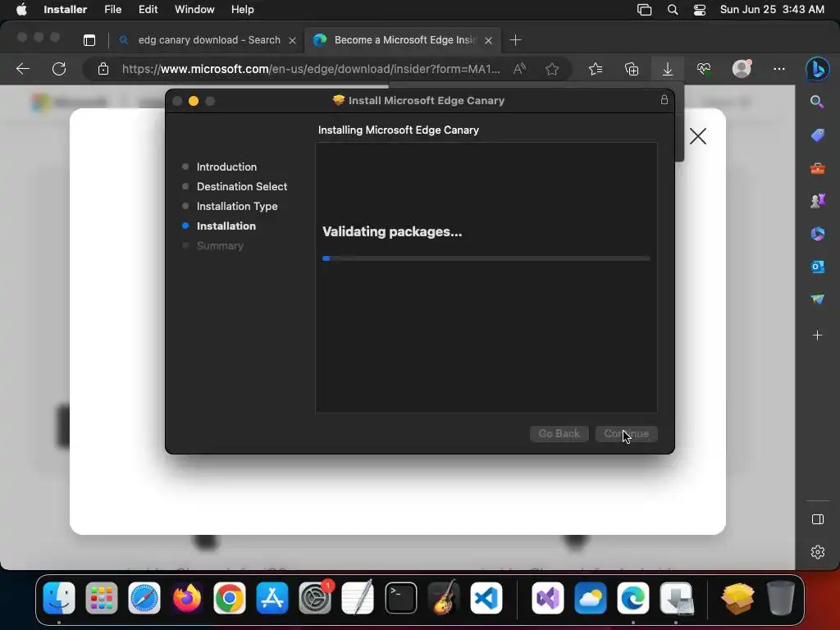
Task: Launch Google Chrome from the Dock
Action: pos(230,598)
